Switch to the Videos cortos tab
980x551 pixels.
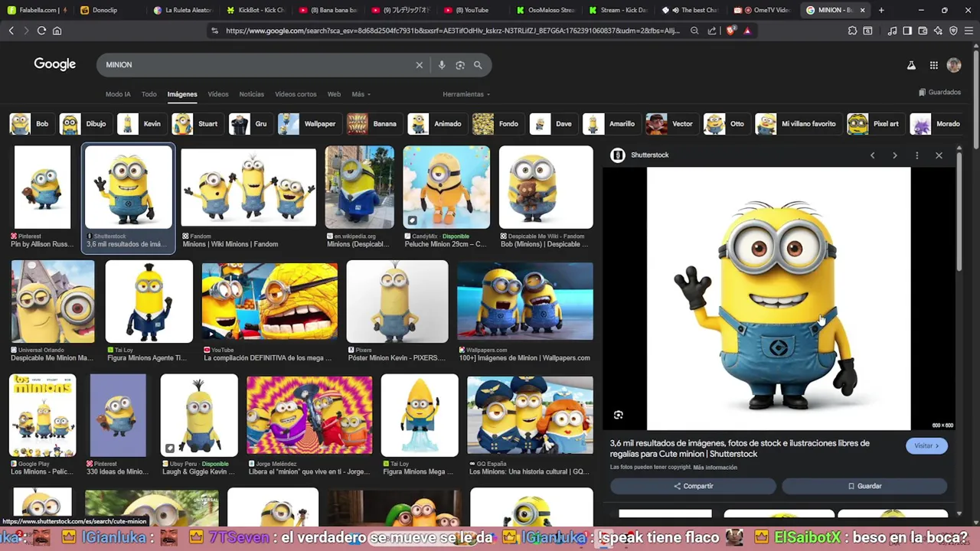296,94
